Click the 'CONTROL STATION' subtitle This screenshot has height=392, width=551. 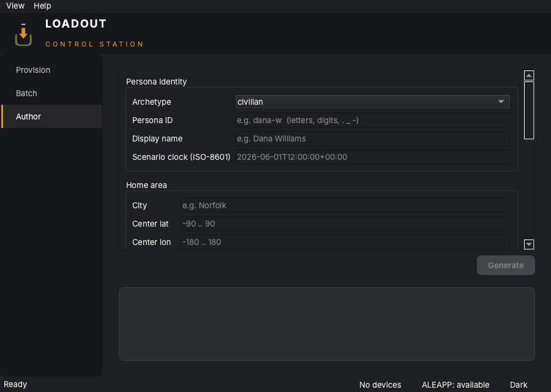94,44
